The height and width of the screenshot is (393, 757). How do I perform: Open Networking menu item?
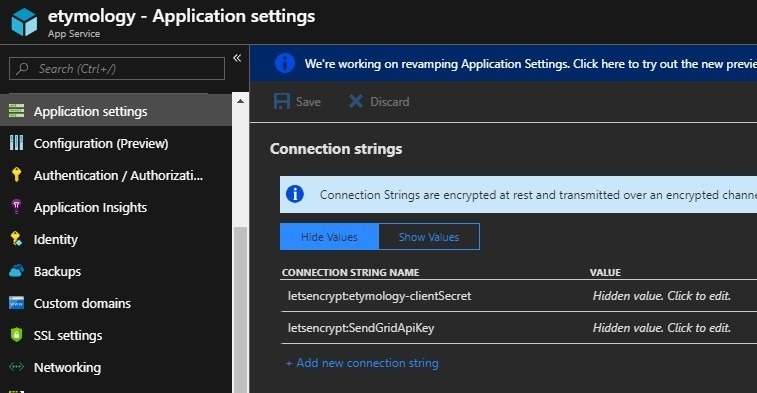(x=116, y=367)
